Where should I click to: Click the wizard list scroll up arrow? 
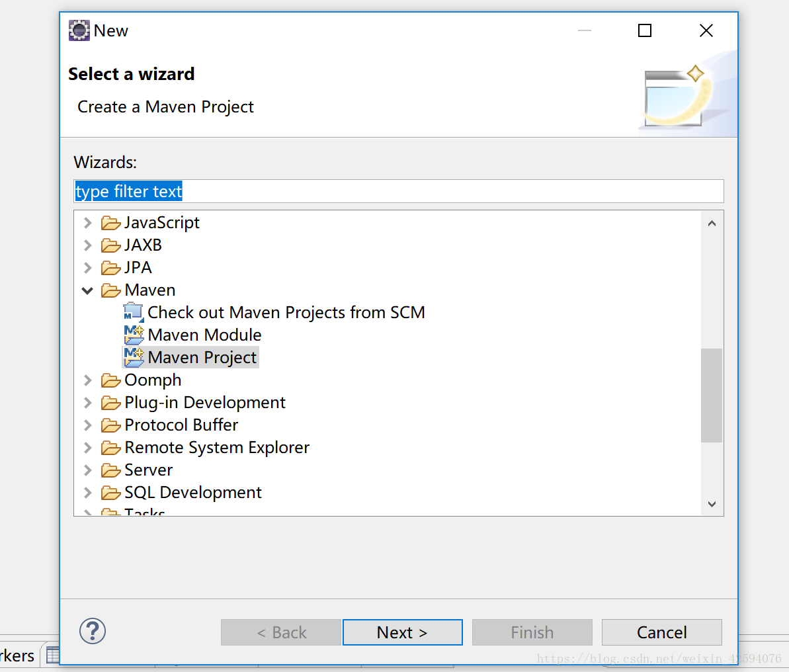click(712, 224)
